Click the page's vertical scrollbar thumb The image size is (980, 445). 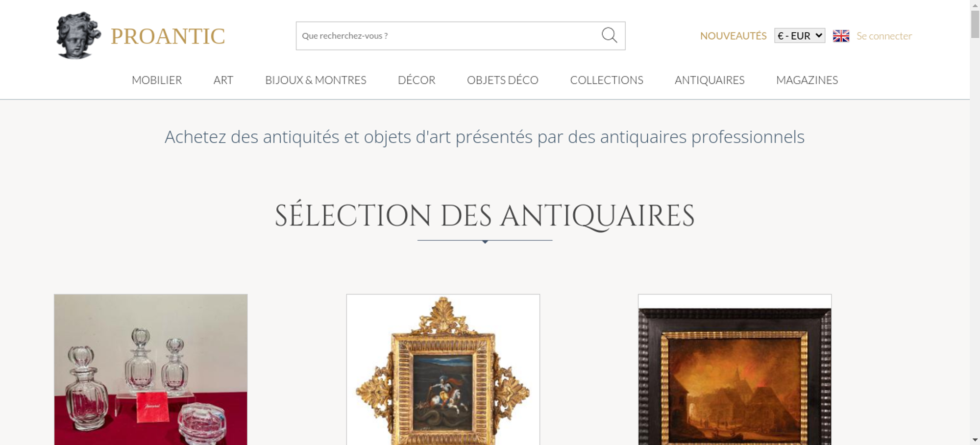[975, 24]
